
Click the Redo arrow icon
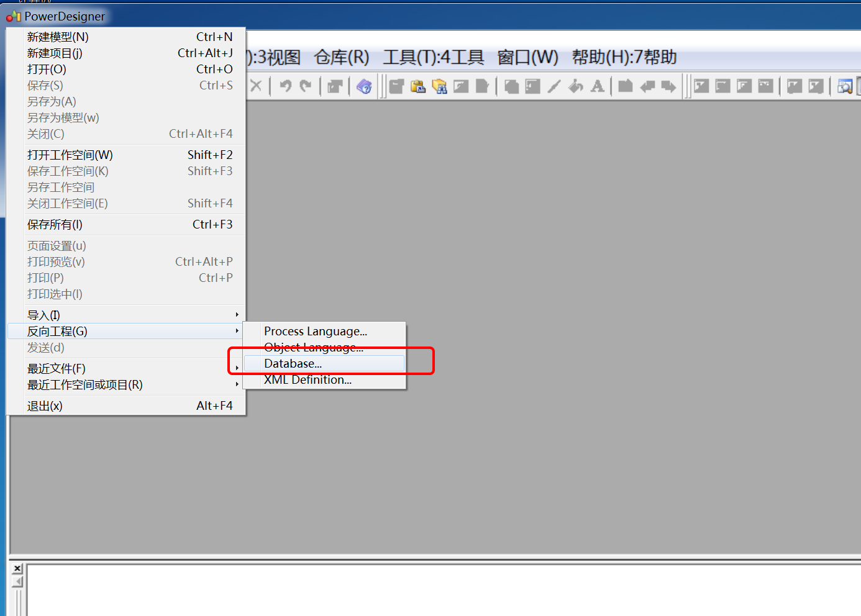304,86
